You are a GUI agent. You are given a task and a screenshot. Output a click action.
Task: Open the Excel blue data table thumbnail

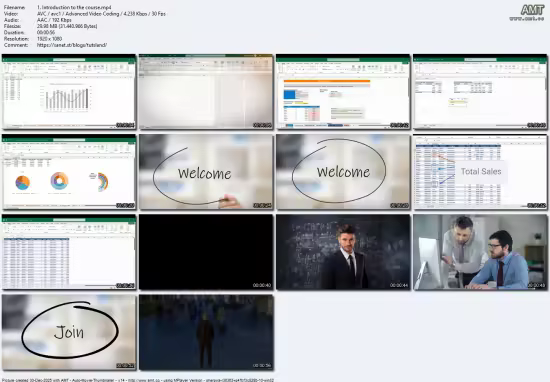69,252
